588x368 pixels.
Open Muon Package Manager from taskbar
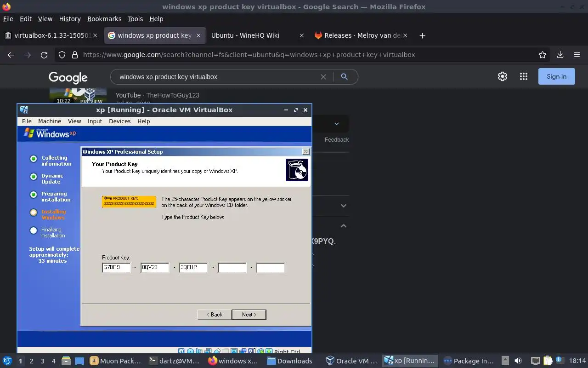(x=116, y=361)
